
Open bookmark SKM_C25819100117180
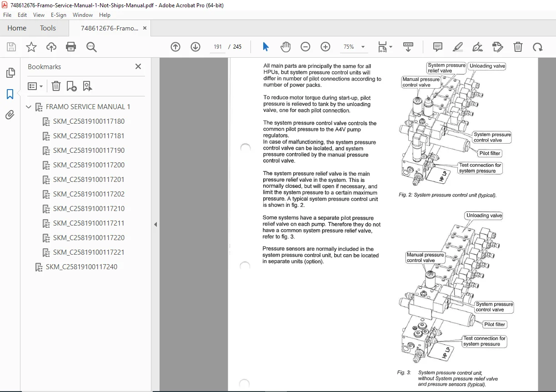click(x=89, y=121)
